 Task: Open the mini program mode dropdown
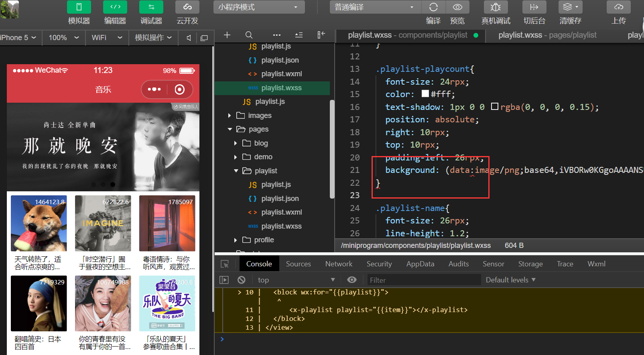259,7
